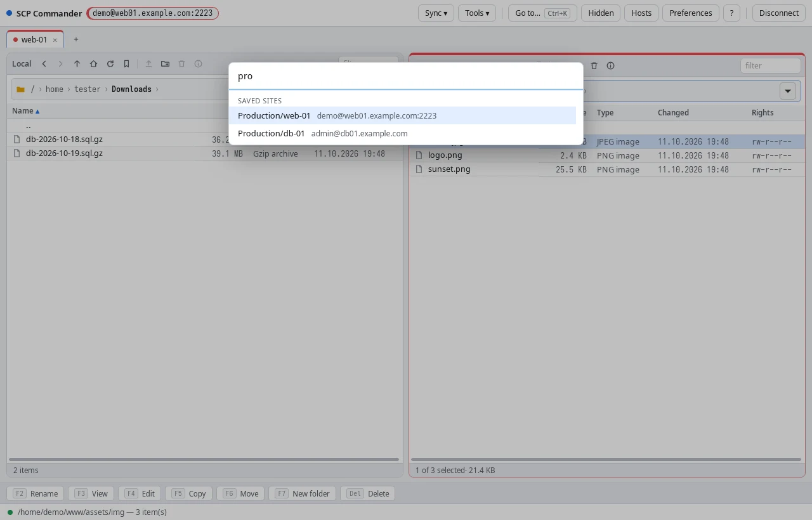Click the root "/" path segment
The image size is (812, 520).
(33, 89)
